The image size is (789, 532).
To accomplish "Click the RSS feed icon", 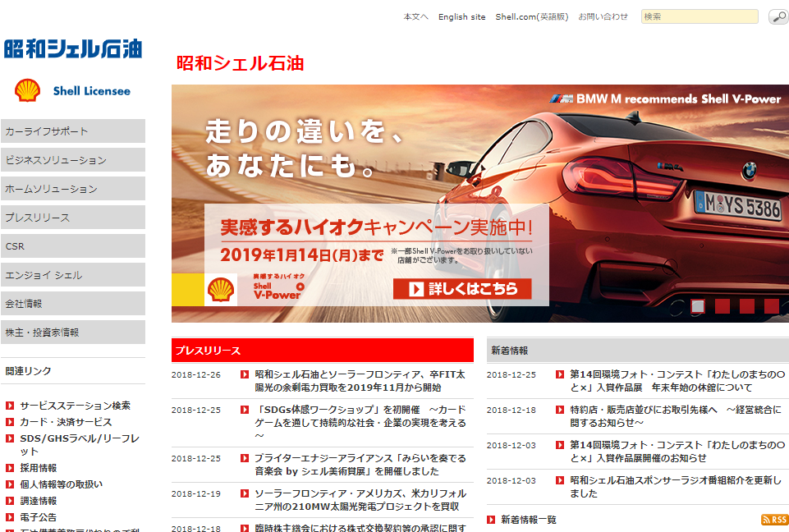I will pos(774,520).
